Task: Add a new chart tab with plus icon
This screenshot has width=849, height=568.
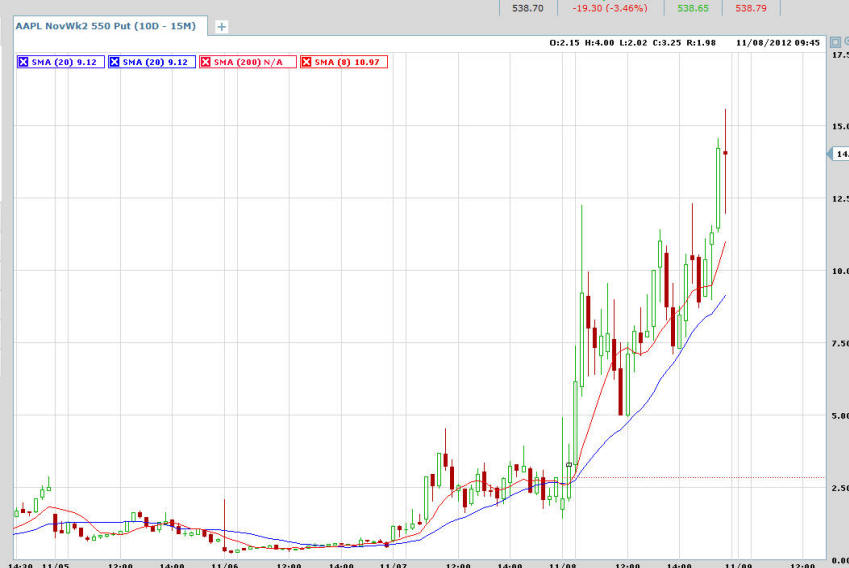Action: pos(222,27)
